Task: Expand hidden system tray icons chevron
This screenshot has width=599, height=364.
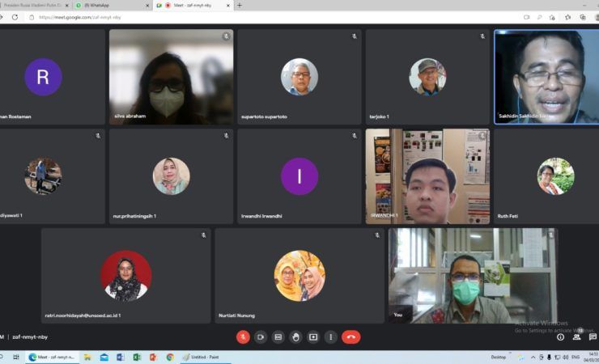Action: tap(533, 358)
